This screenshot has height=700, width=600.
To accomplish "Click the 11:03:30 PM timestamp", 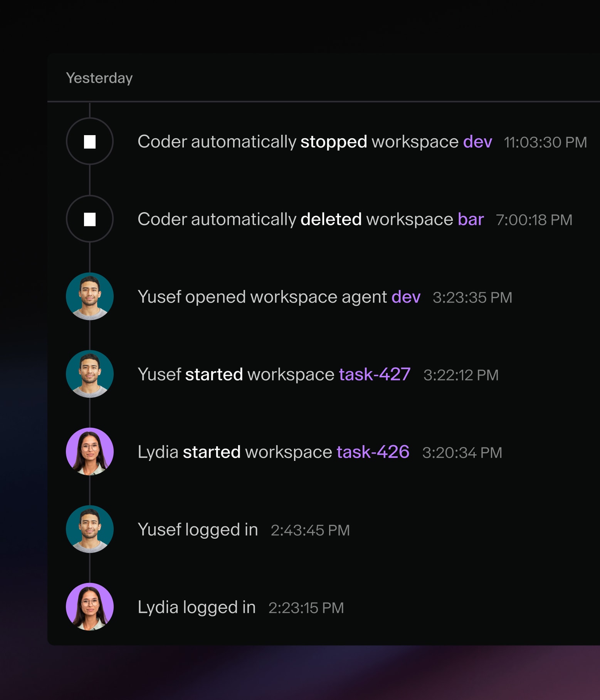I will point(545,142).
